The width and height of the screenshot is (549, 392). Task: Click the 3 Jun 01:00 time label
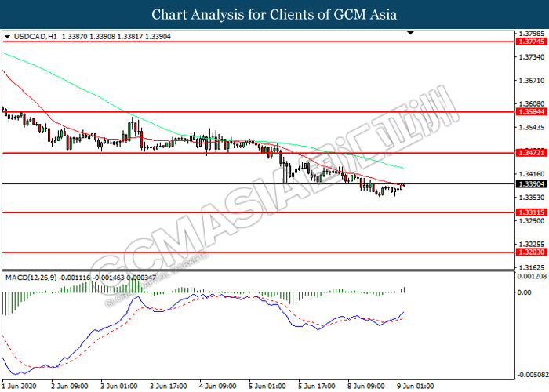(118, 386)
